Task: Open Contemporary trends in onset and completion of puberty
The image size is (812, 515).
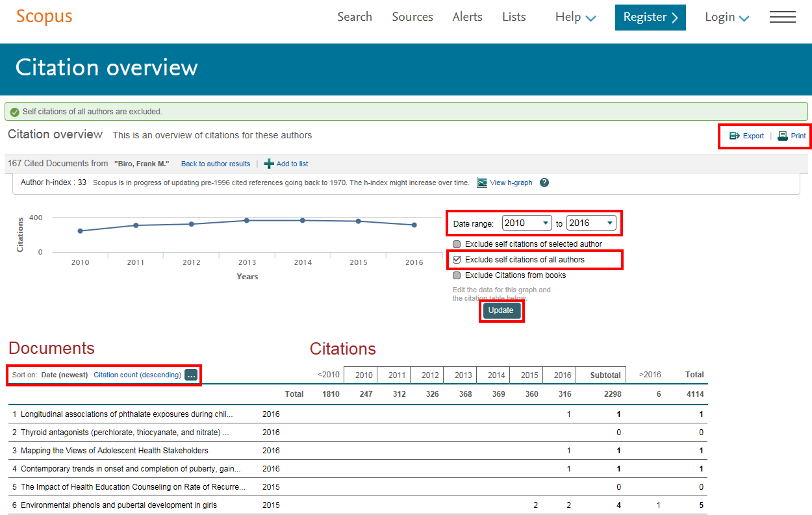Action: pos(131,468)
